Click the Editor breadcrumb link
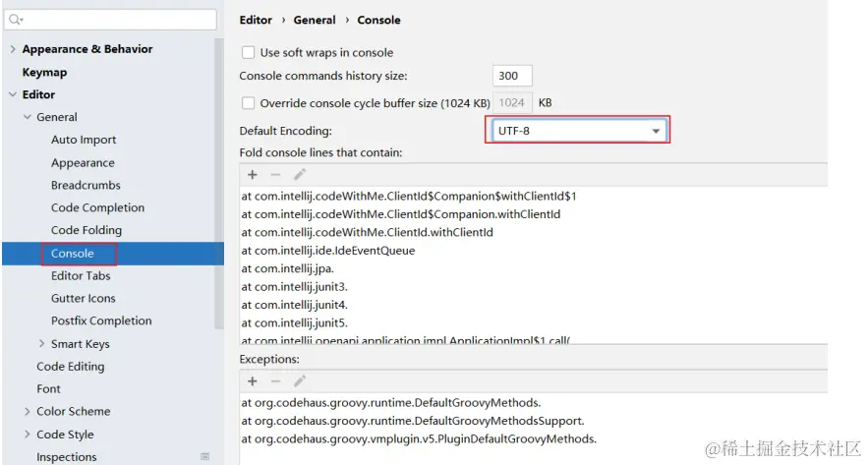 [256, 20]
